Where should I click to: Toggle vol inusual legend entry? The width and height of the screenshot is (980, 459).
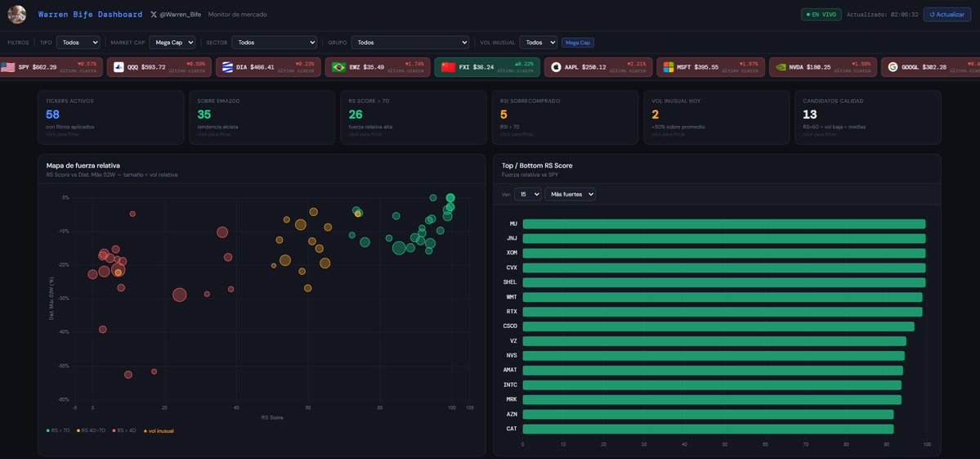point(158,430)
